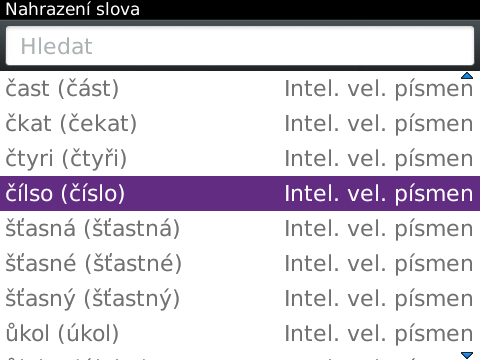Click Intel. vel. písmen on ůkol row

coord(379,334)
